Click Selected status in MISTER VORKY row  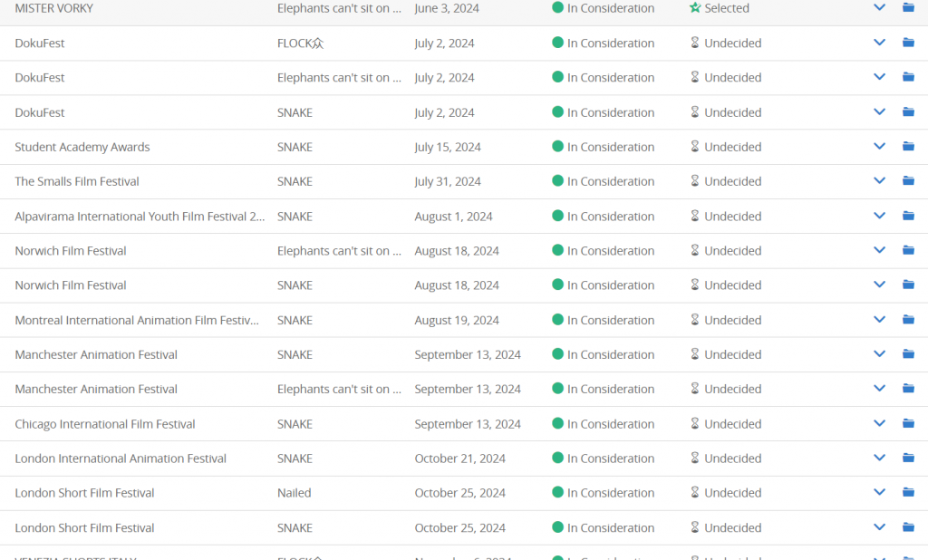click(726, 8)
